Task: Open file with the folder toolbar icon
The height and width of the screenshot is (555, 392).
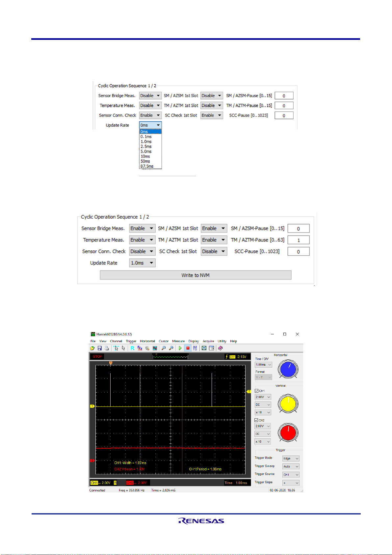Action: tap(92, 348)
